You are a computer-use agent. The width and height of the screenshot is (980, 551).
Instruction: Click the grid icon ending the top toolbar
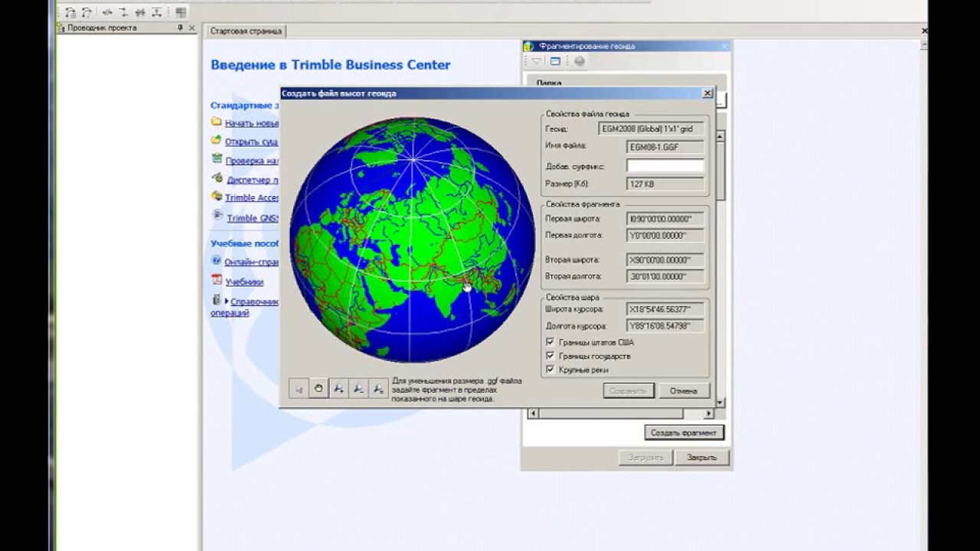click(181, 12)
